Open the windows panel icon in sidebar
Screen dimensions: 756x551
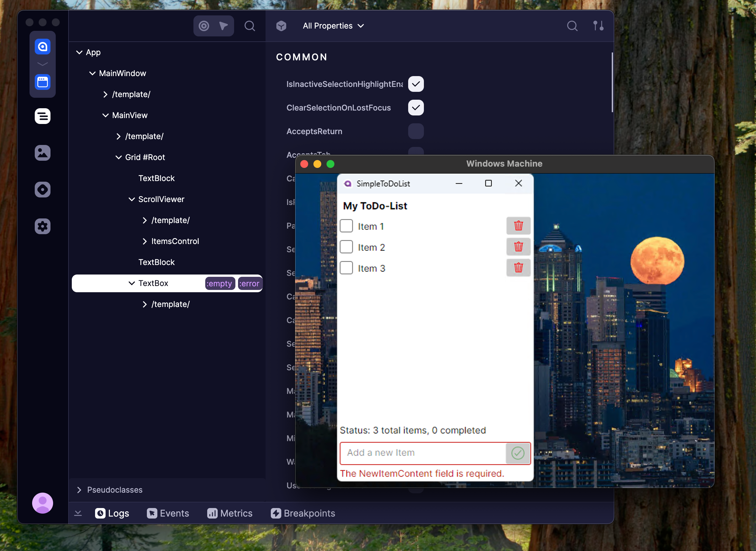point(42,82)
